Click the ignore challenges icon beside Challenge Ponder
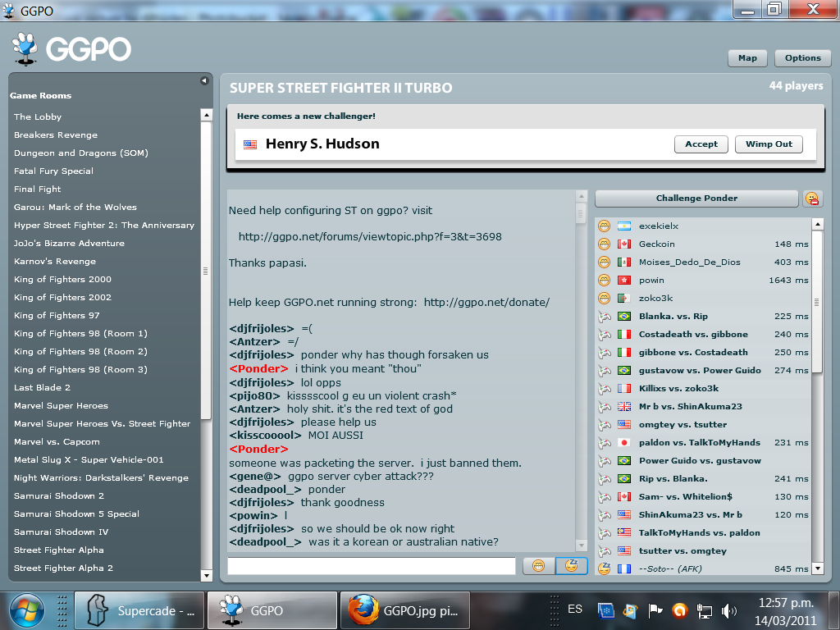The height and width of the screenshot is (630, 840). coord(812,199)
